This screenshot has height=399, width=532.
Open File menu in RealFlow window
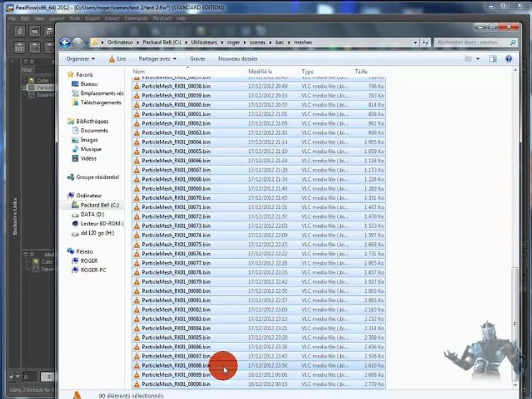(12, 18)
